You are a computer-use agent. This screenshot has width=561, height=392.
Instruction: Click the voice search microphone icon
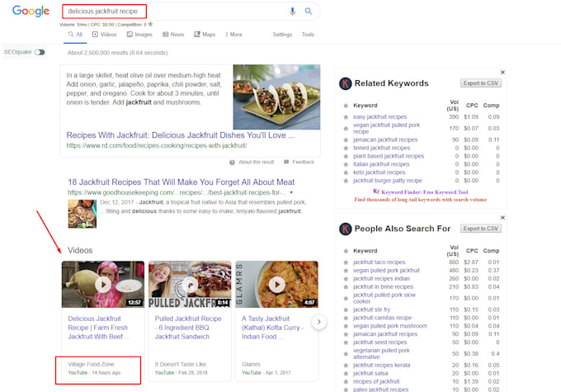(x=292, y=12)
